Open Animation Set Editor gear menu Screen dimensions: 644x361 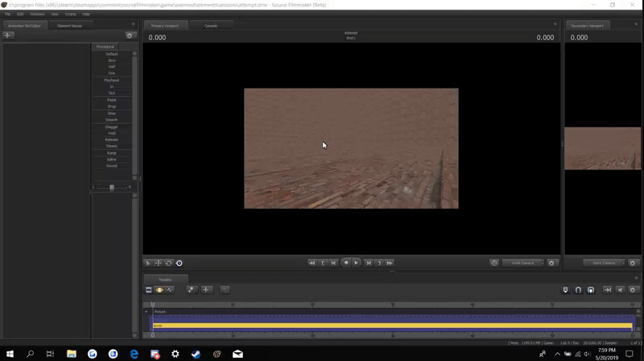(130, 35)
